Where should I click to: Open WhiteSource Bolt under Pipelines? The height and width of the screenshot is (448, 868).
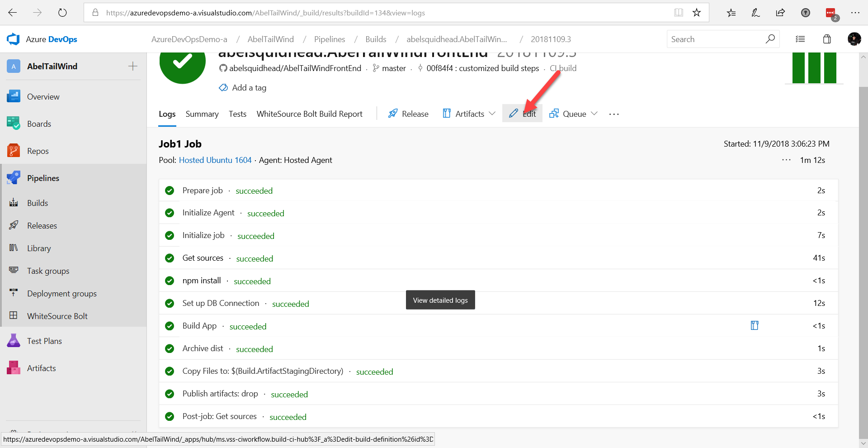[57, 316]
